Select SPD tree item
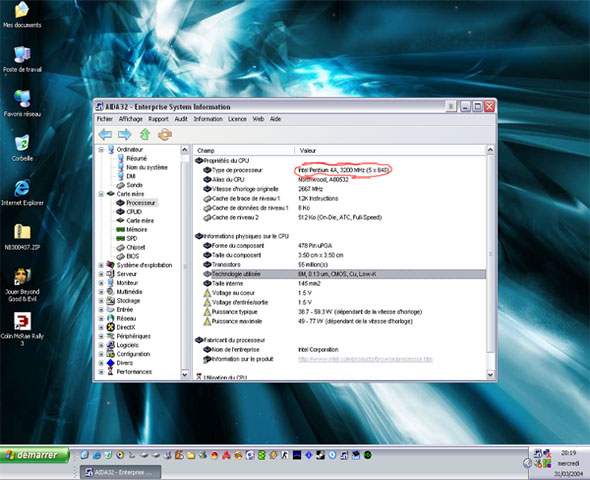The height and width of the screenshot is (480, 590). (x=132, y=238)
